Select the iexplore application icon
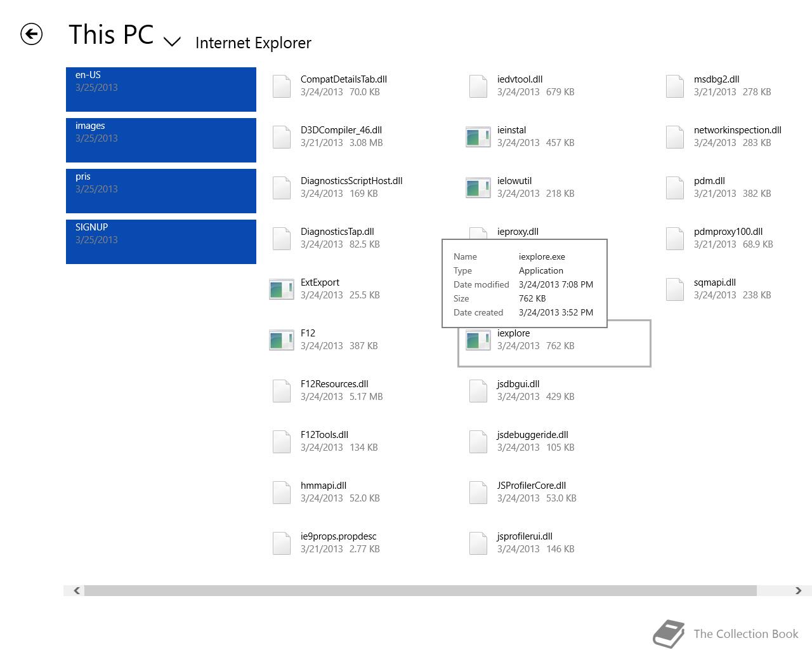The image size is (812, 650). pos(478,340)
